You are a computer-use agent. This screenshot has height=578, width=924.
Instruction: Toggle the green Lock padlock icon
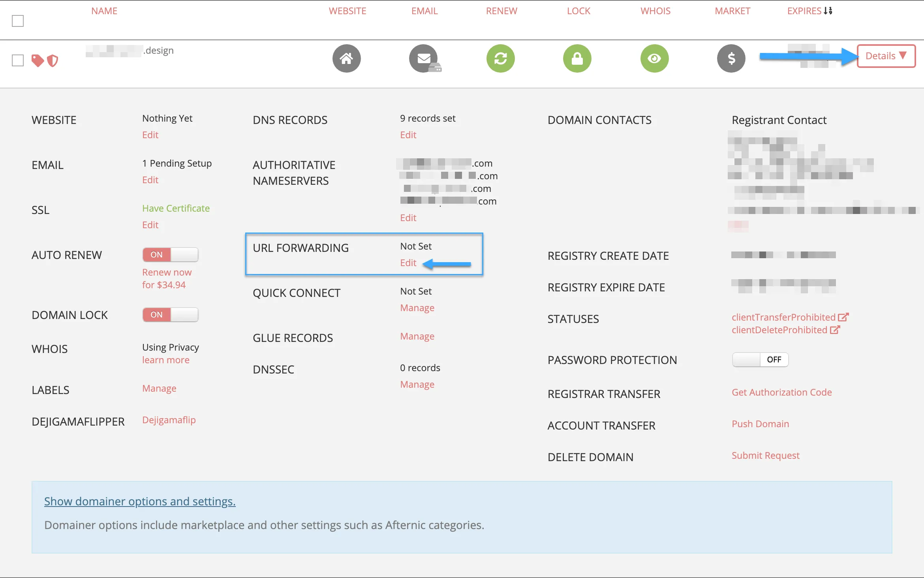577,58
